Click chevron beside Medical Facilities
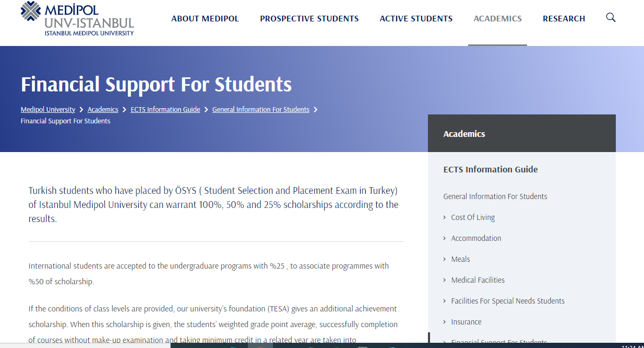644x348 pixels. pyautogui.click(x=445, y=280)
